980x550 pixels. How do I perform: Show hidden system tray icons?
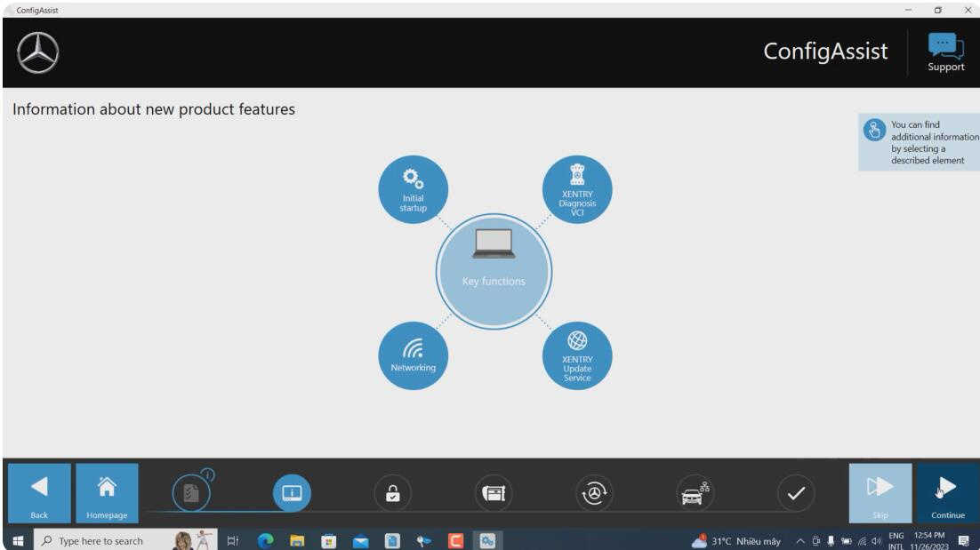800,540
